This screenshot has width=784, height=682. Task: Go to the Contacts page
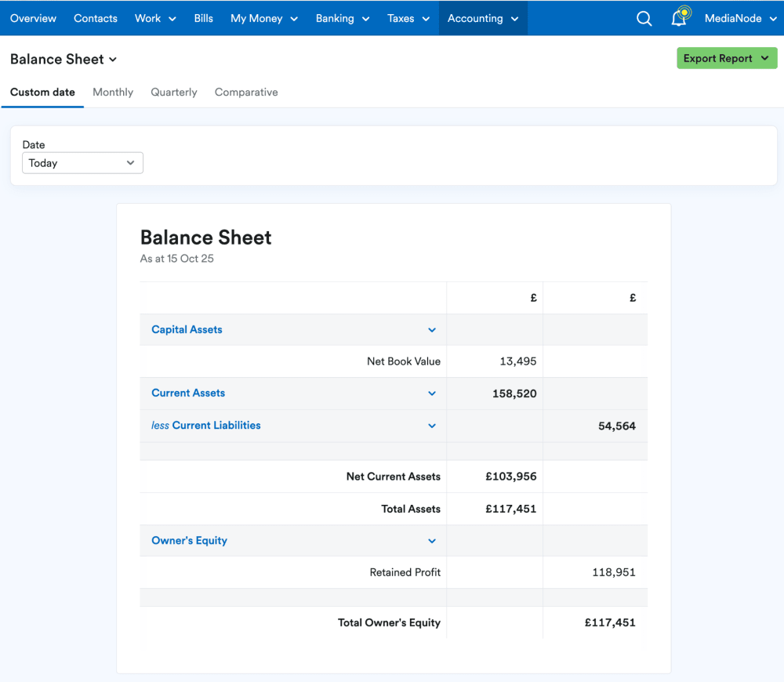(95, 18)
